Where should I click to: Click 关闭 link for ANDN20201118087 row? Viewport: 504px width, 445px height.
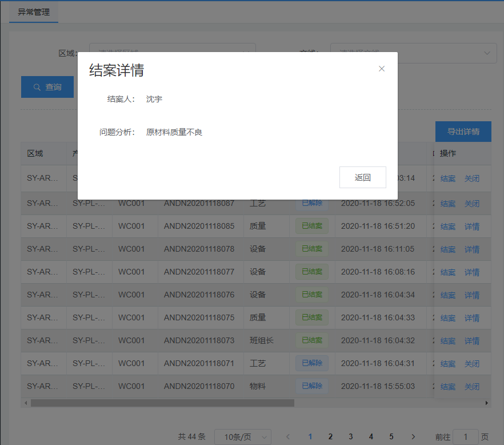tap(471, 204)
